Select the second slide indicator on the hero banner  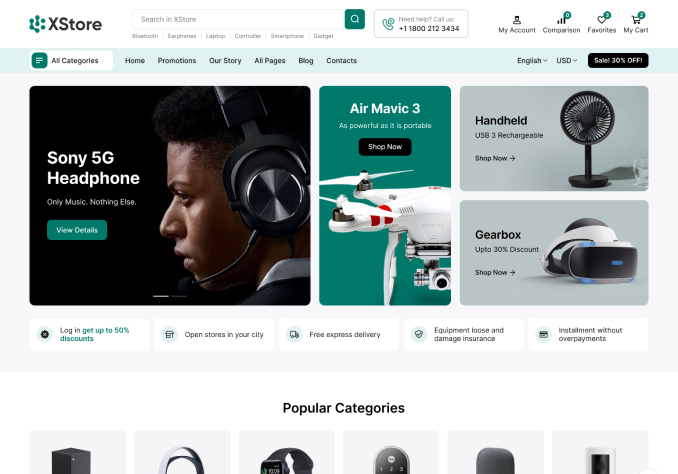point(179,296)
